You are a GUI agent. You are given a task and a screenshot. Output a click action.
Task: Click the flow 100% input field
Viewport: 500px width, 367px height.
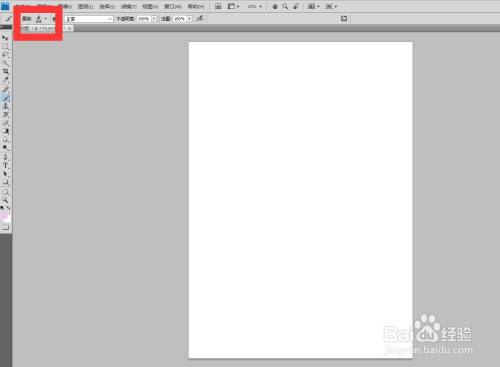(x=180, y=19)
